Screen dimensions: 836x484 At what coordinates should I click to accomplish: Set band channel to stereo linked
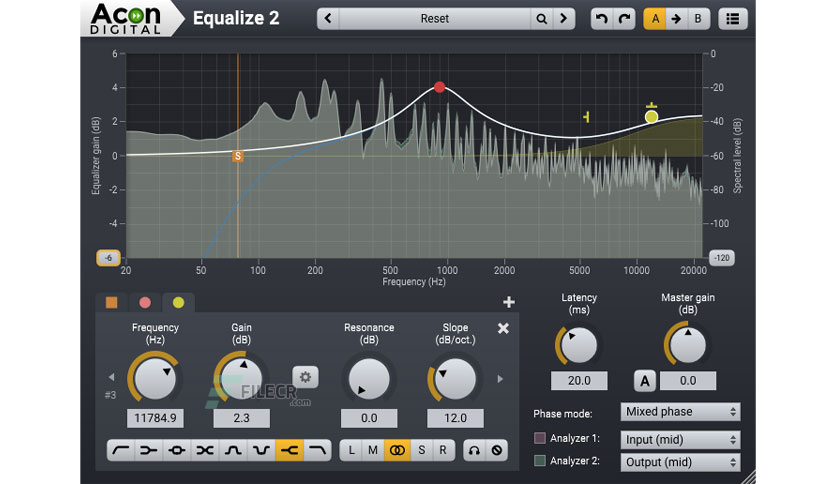[397, 450]
